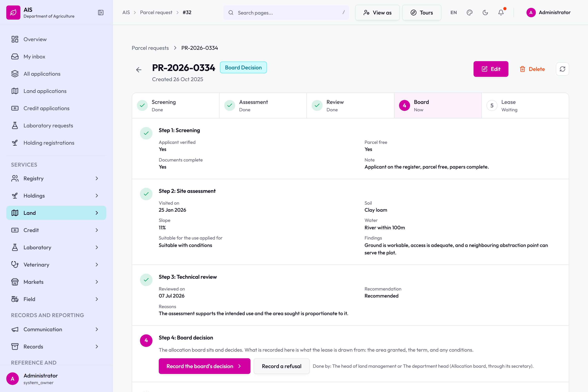Click the AIS logo icon
This screenshot has height=392, width=588.
13,13
